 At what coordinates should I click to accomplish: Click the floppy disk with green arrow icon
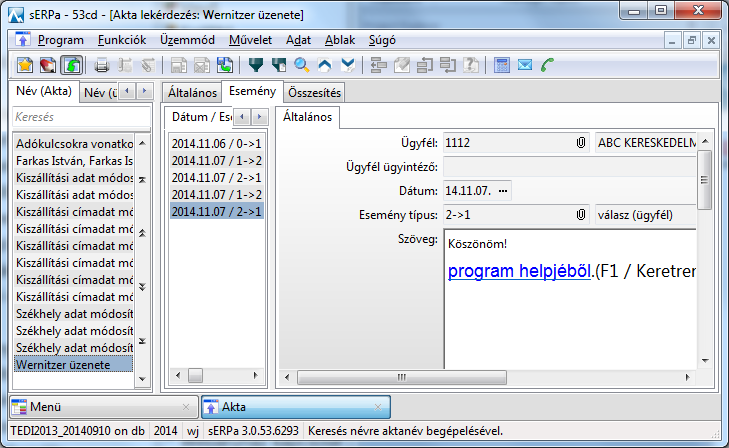[225, 65]
